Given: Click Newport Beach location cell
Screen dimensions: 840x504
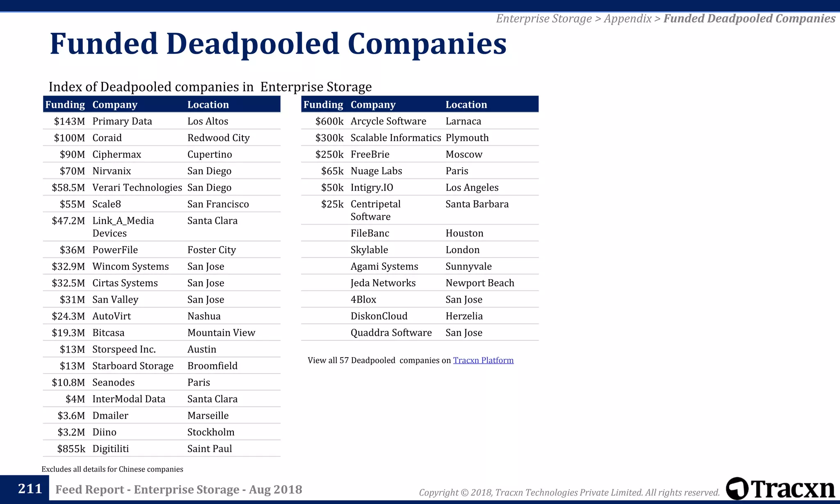Looking at the screenshot, I should (480, 283).
